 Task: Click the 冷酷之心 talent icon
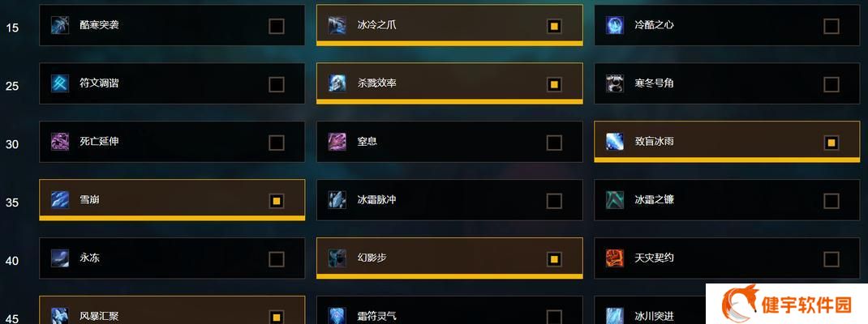(614, 25)
